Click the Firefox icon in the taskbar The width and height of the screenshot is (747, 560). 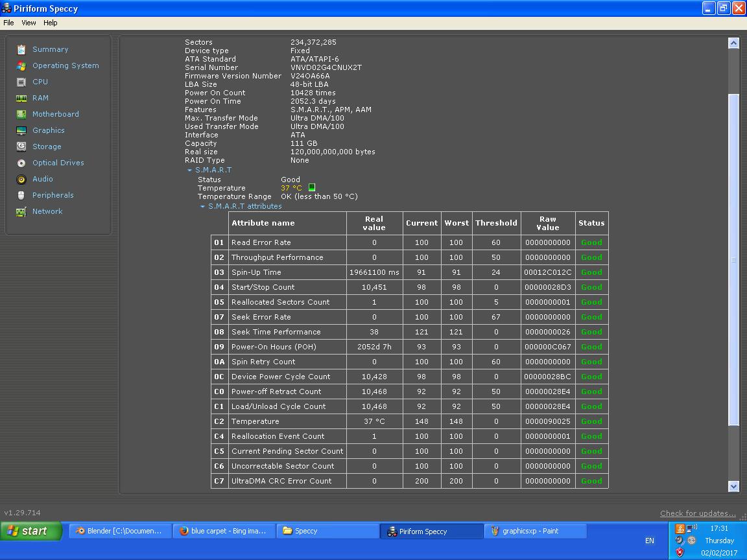point(184,530)
